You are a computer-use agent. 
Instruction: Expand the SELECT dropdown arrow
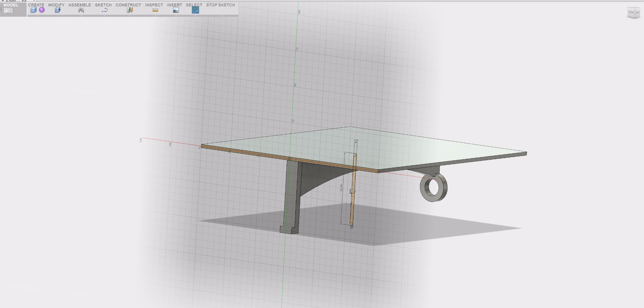coord(196,16)
